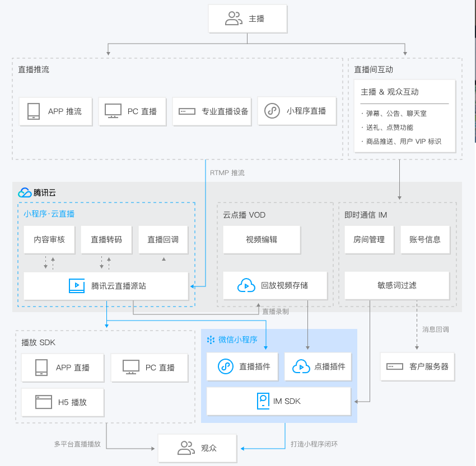Screen dimensions: 476x466
Task: Click the RTMP 推流 label
Action: 227,173
